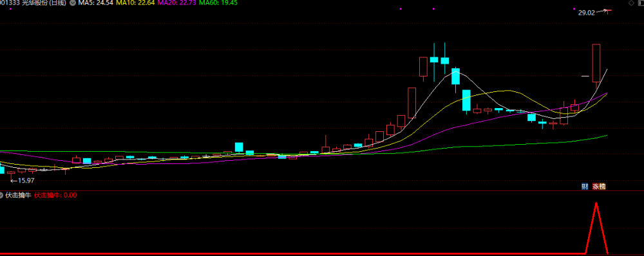The width and height of the screenshot is (644, 256).
Task: Click the magenta dot marker at top-left corner
Action: [x=10, y=8]
